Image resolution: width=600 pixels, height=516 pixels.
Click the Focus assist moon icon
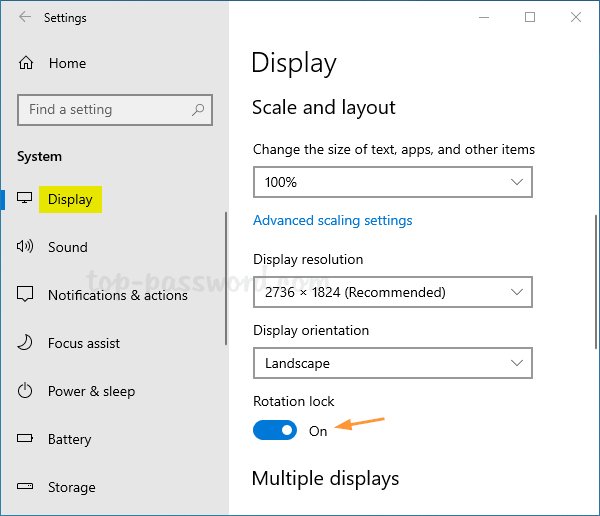[26, 343]
